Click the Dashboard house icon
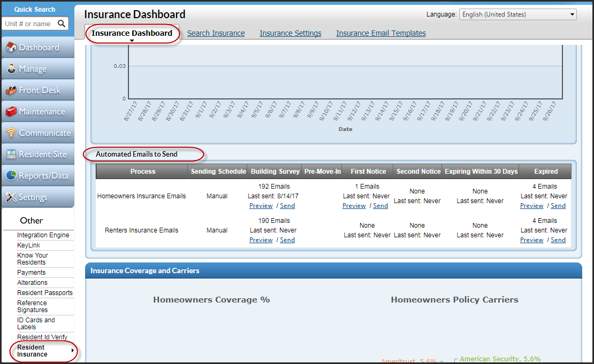Viewport: 594px width, 364px height. coord(11,47)
